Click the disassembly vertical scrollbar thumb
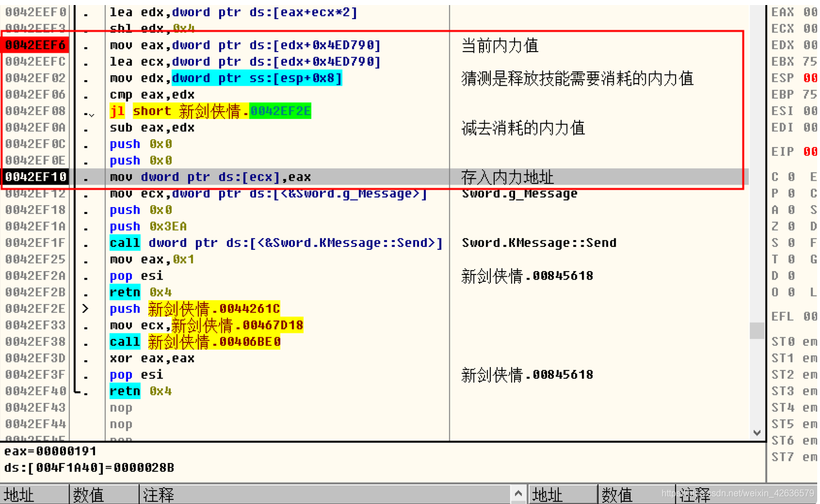 (x=757, y=331)
